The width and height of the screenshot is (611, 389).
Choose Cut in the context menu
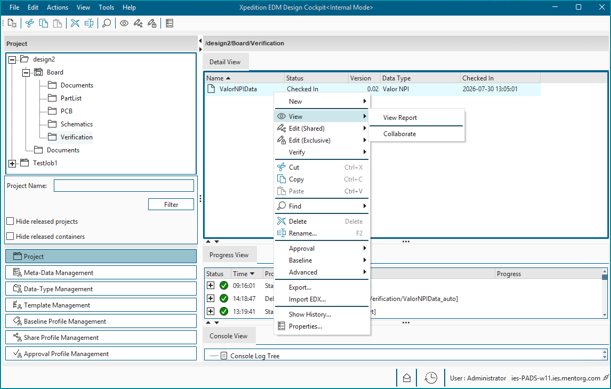(322, 167)
